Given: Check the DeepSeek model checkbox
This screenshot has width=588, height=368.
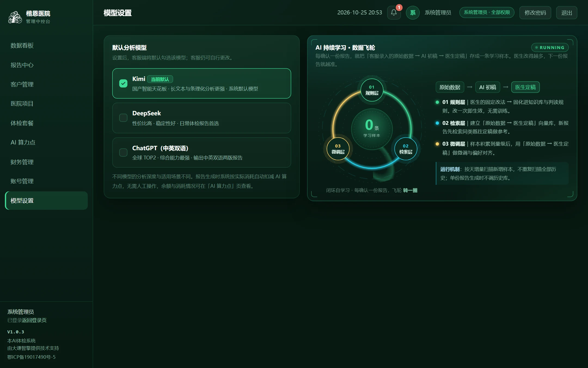Looking at the screenshot, I should click(x=123, y=118).
